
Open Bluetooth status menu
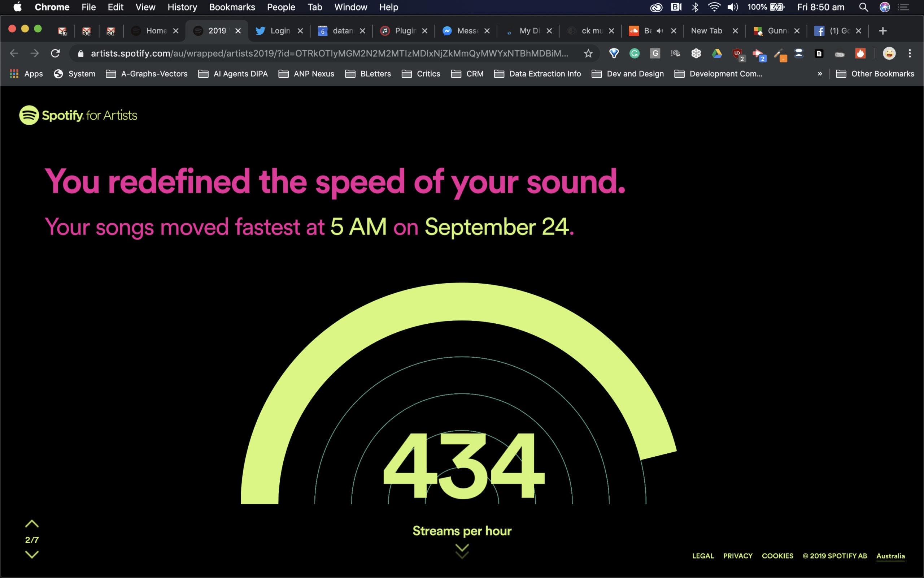coord(695,7)
